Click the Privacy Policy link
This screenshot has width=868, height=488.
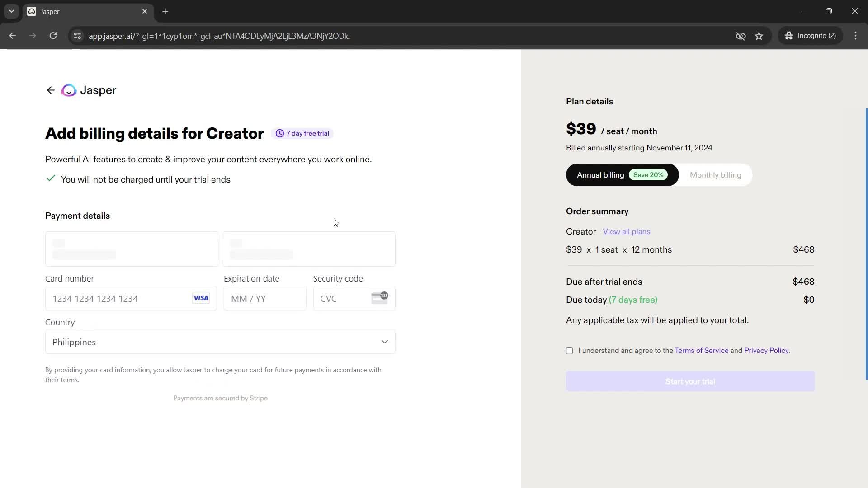pos(766,350)
